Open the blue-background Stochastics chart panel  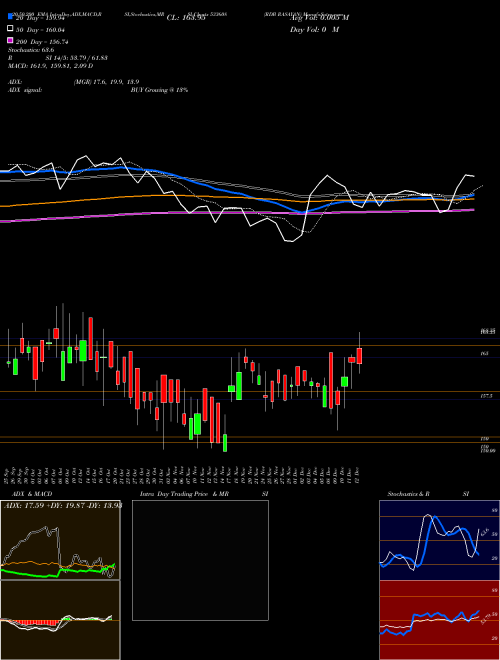[x=439, y=540]
